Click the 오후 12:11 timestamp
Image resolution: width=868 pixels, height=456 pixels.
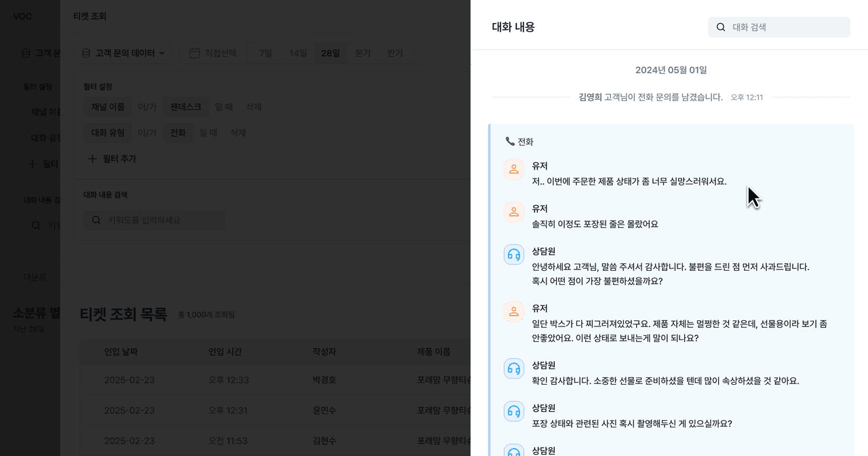pos(747,98)
